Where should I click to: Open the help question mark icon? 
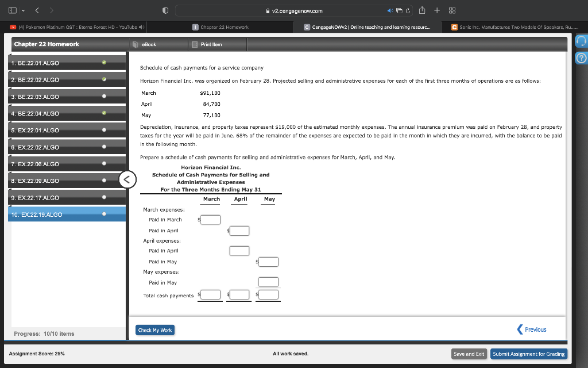click(x=581, y=58)
